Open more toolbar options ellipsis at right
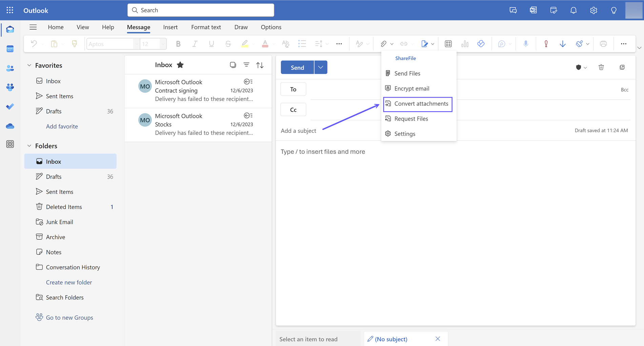The height and width of the screenshot is (346, 644). click(624, 44)
